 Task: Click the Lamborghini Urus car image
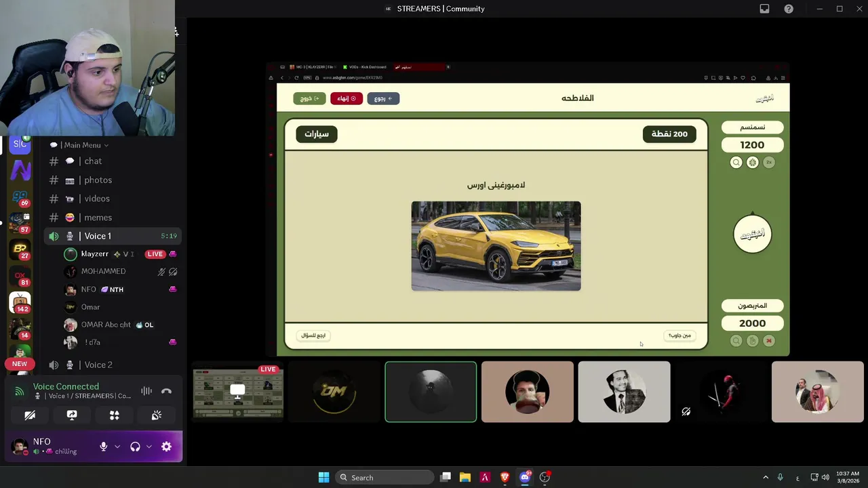[x=496, y=246]
